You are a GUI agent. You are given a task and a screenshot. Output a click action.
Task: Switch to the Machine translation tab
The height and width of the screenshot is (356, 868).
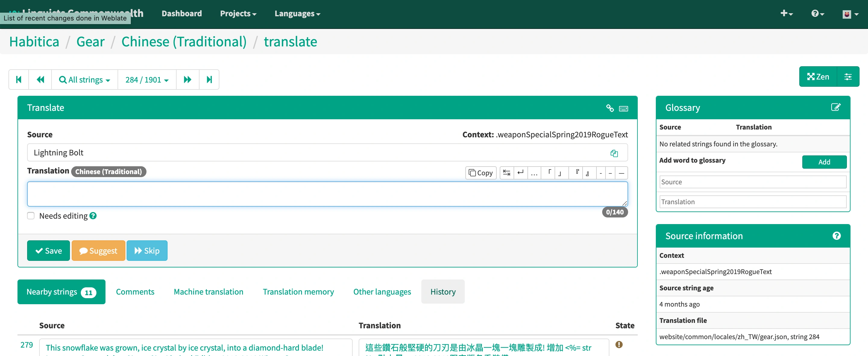coord(208,292)
